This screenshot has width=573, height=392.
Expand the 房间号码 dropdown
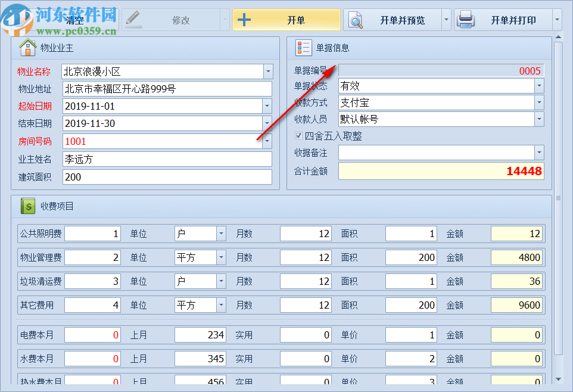click(x=267, y=142)
